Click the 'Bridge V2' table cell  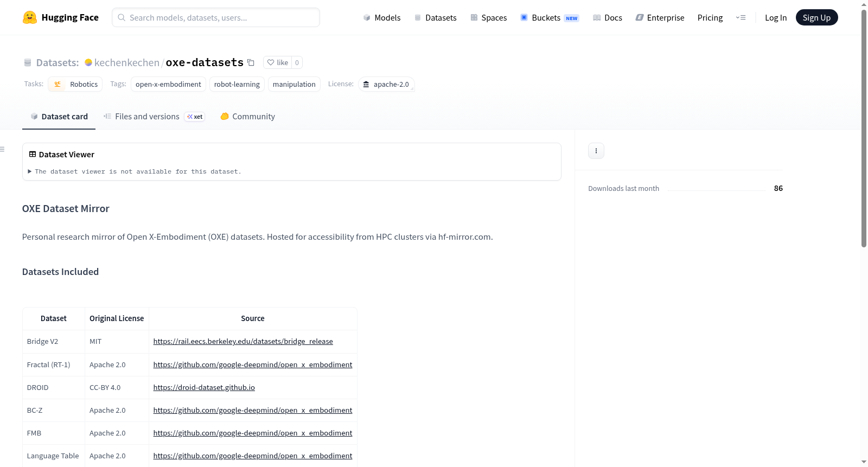[x=54, y=342]
